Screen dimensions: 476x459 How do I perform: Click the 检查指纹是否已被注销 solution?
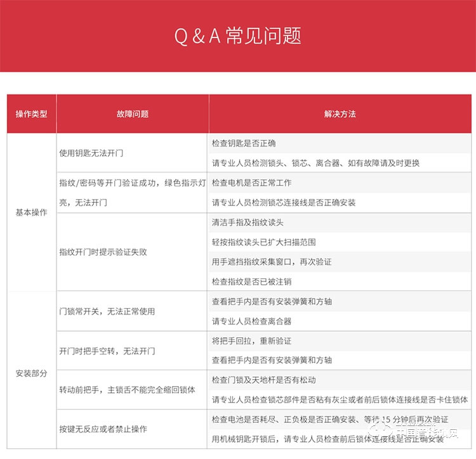point(251,281)
